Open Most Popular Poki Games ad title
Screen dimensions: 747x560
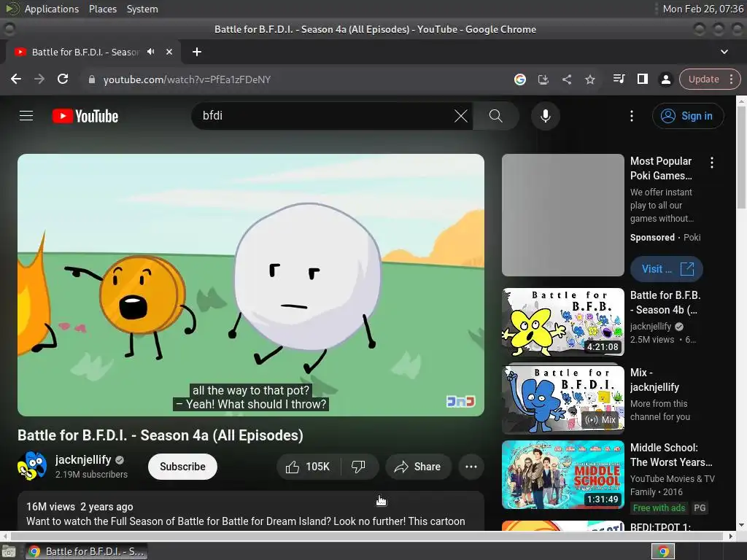(x=661, y=168)
